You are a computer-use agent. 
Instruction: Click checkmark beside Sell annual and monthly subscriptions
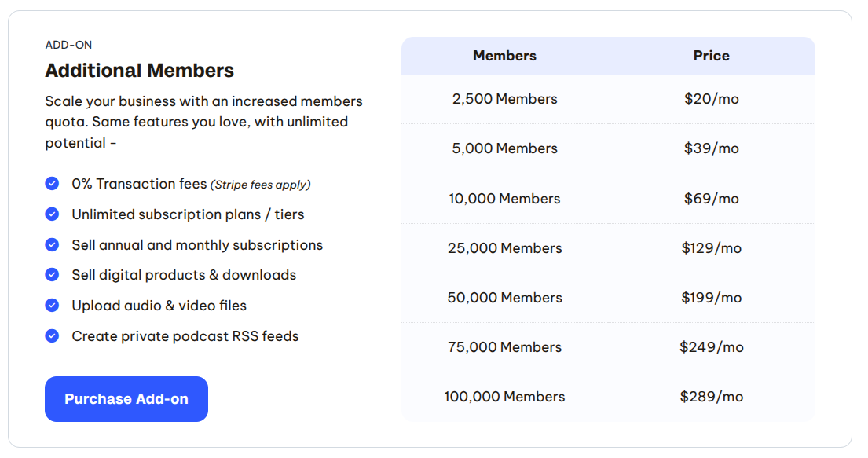[x=52, y=245]
